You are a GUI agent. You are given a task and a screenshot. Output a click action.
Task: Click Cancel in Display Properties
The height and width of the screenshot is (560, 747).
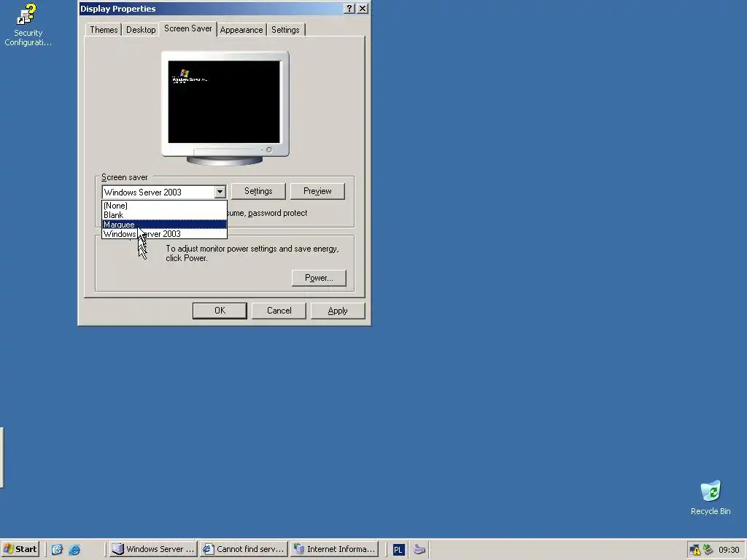point(279,311)
